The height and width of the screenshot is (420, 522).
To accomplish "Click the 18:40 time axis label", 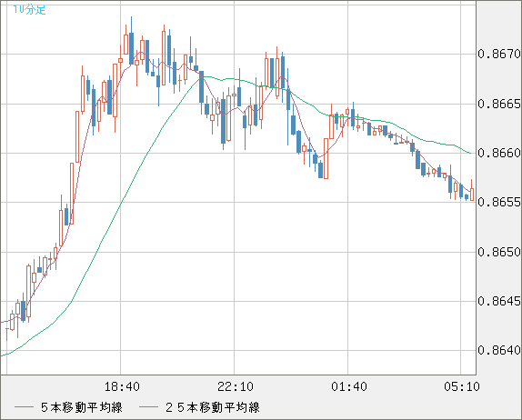I will pos(122,386).
